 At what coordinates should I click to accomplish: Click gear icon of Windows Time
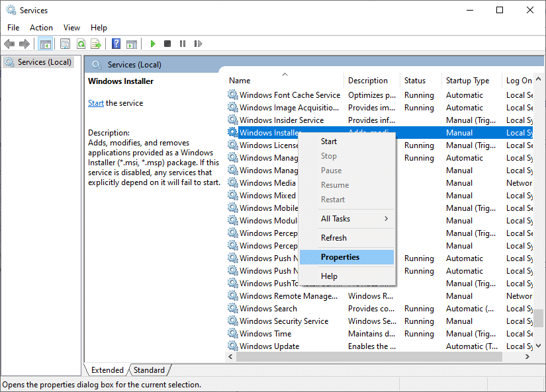(232, 333)
